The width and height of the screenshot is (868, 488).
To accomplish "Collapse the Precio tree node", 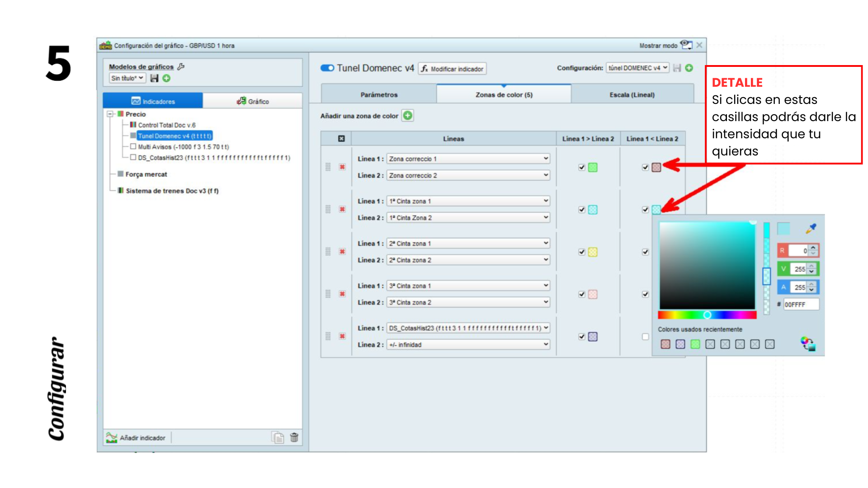I will click(110, 114).
